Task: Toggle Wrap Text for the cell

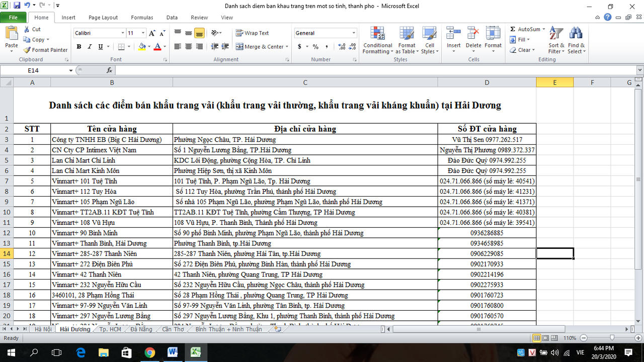Action: pos(253,33)
